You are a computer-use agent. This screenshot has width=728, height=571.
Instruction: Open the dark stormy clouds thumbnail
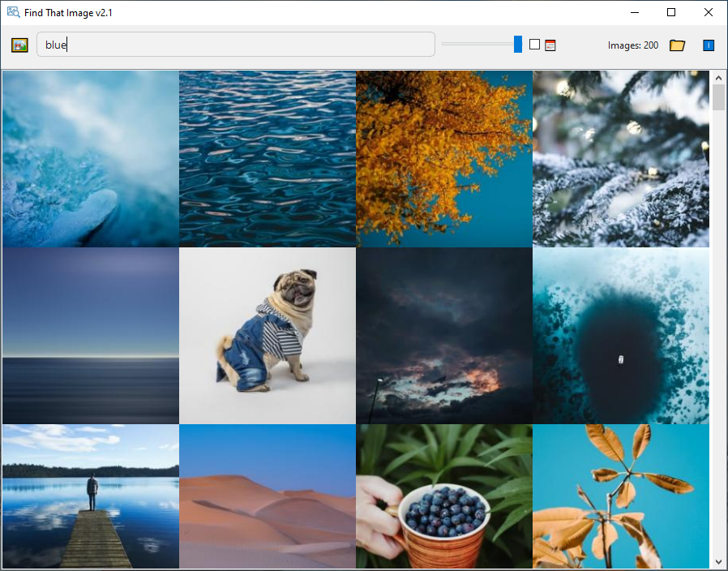pyautogui.click(x=444, y=336)
